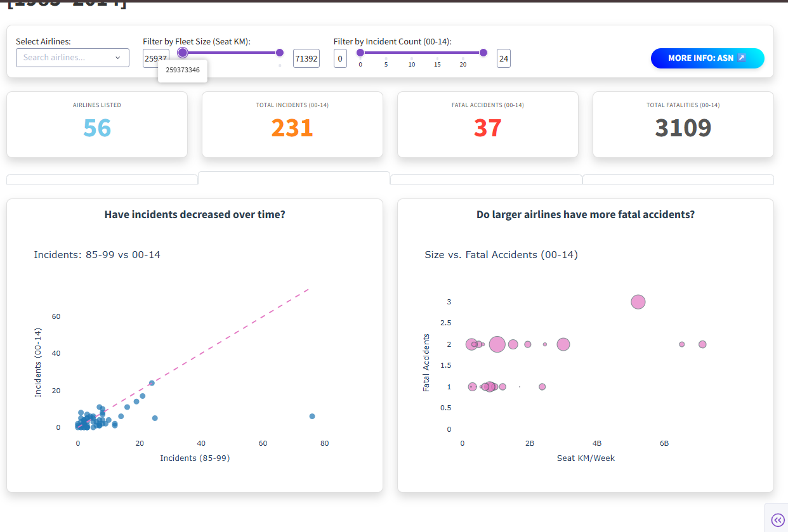788x532 pixels.
Task: Click the Fatal Accidents card showing 37
Action: pyautogui.click(x=487, y=124)
